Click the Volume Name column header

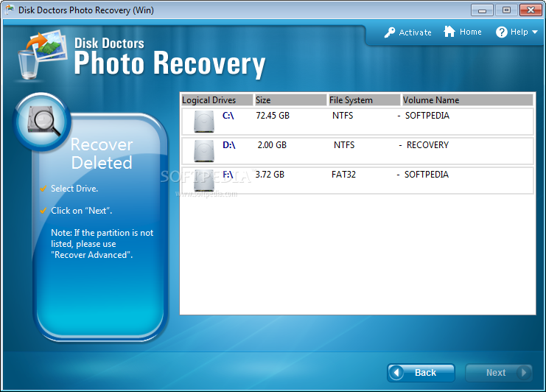(x=468, y=100)
